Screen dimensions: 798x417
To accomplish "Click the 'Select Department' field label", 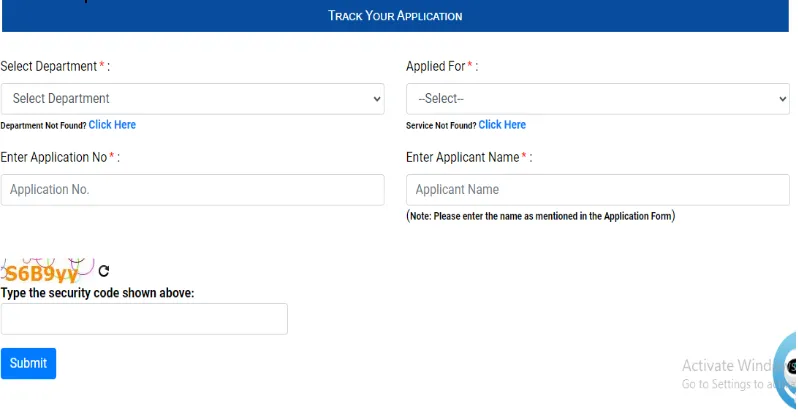I will pyautogui.click(x=52, y=67).
